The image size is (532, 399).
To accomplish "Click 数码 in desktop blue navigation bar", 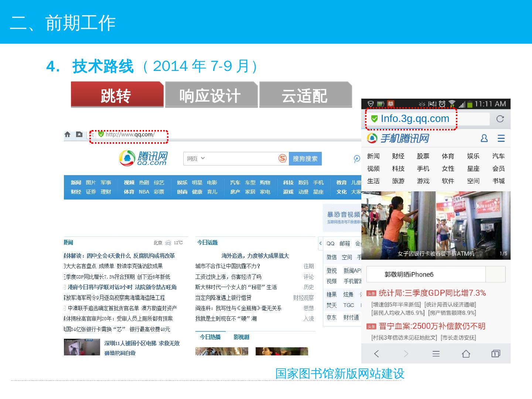I will 303,183.
